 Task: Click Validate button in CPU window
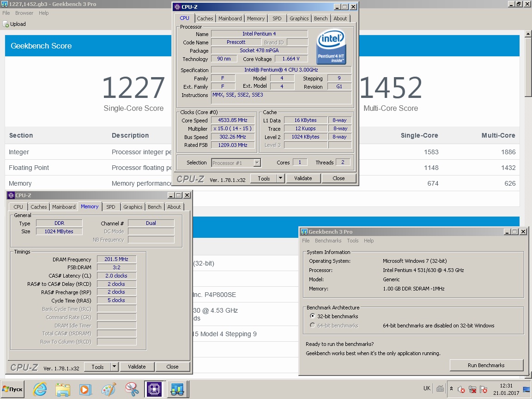tap(303, 178)
